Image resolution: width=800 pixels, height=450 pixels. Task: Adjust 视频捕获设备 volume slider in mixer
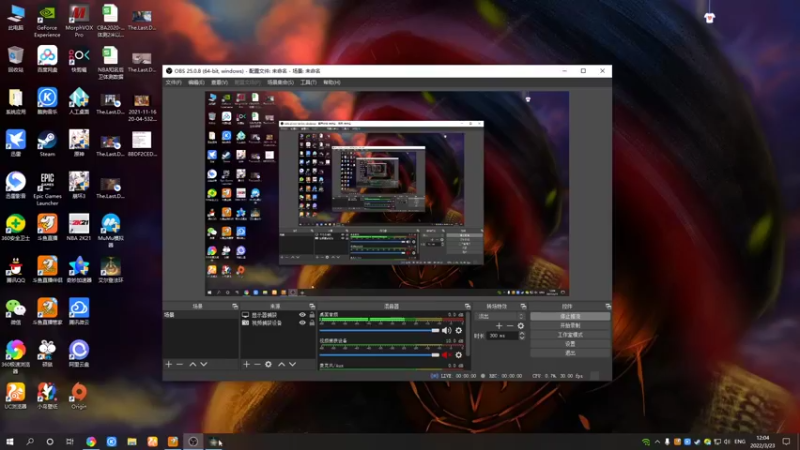[x=379, y=355]
